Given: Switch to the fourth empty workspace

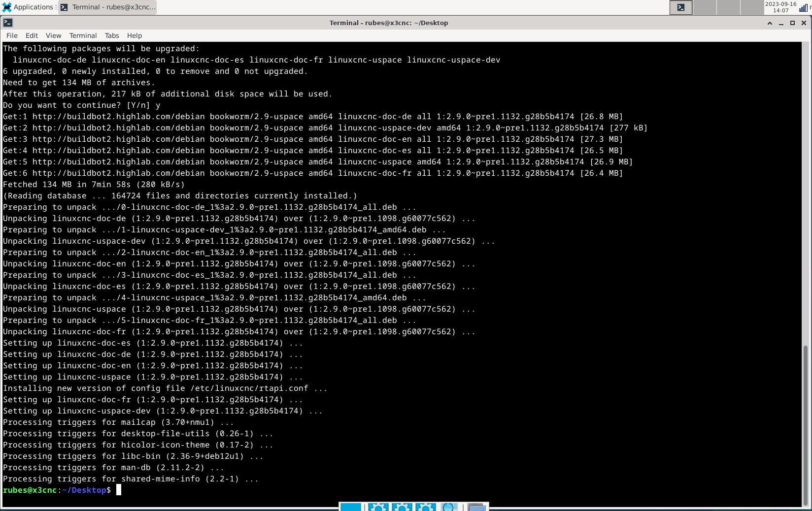Looking at the screenshot, I should pyautogui.click(x=752, y=7).
